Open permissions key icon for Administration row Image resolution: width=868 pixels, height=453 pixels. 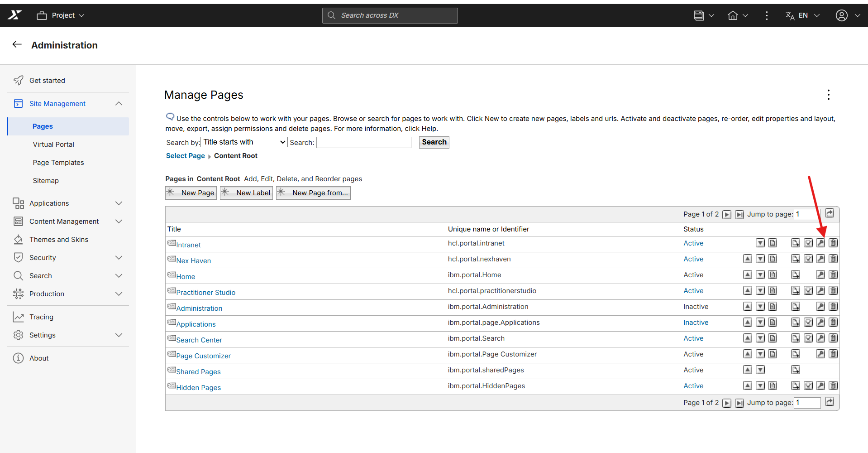pos(820,307)
